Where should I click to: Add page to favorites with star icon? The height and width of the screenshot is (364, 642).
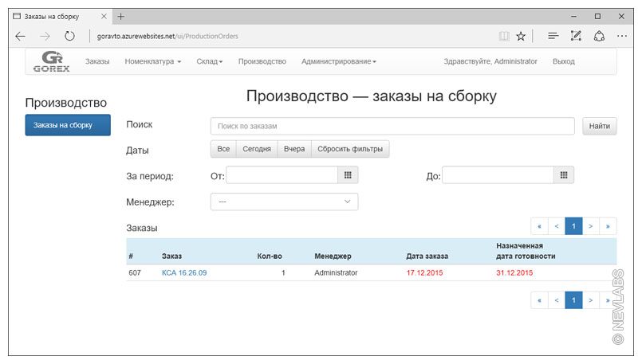[521, 36]
